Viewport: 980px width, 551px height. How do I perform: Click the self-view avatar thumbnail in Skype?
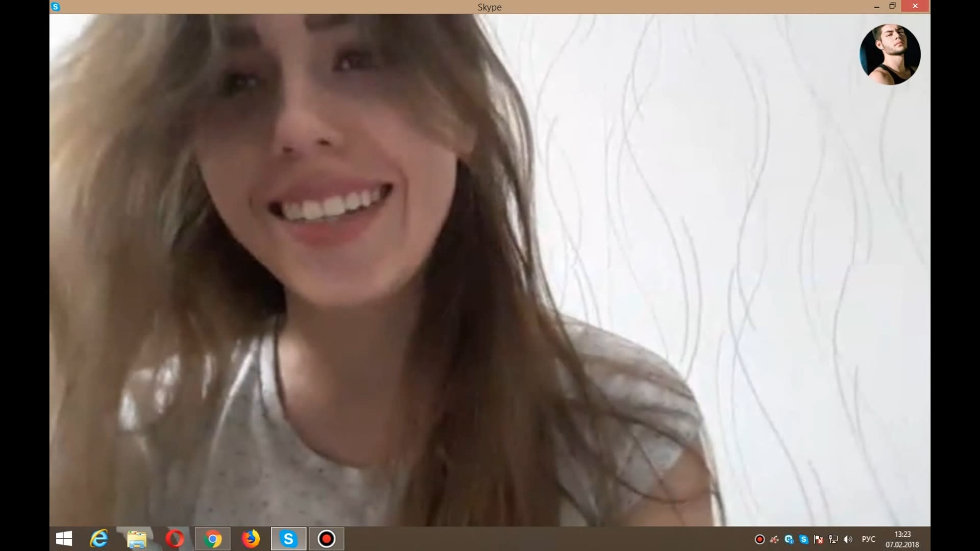[890, 54]
